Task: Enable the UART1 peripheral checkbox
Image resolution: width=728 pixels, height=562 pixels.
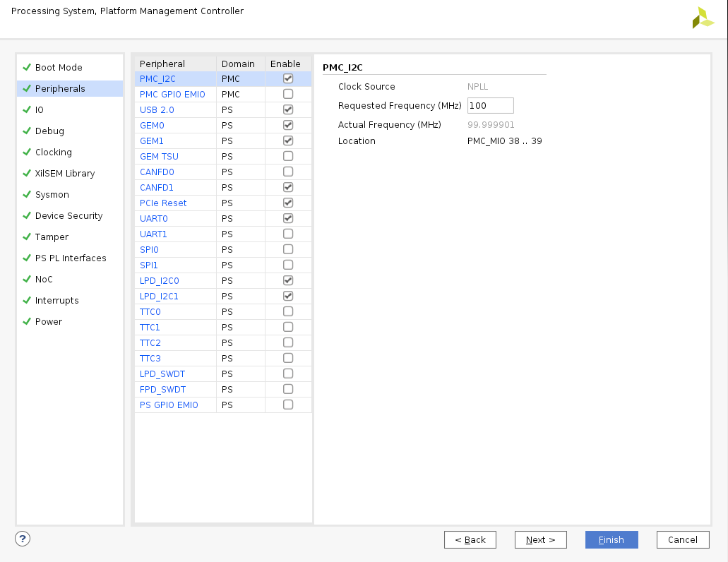Action: [288, 234]
